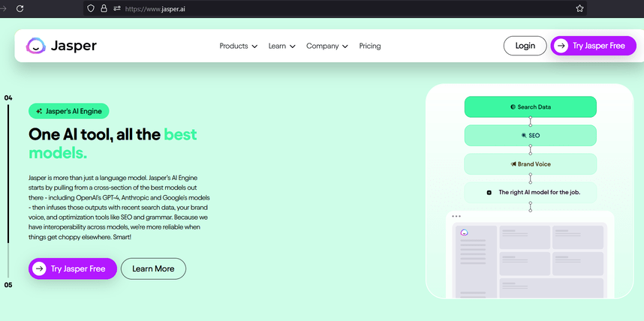Click the paragraph starting 'Jasper is more than'

[119, 207]
